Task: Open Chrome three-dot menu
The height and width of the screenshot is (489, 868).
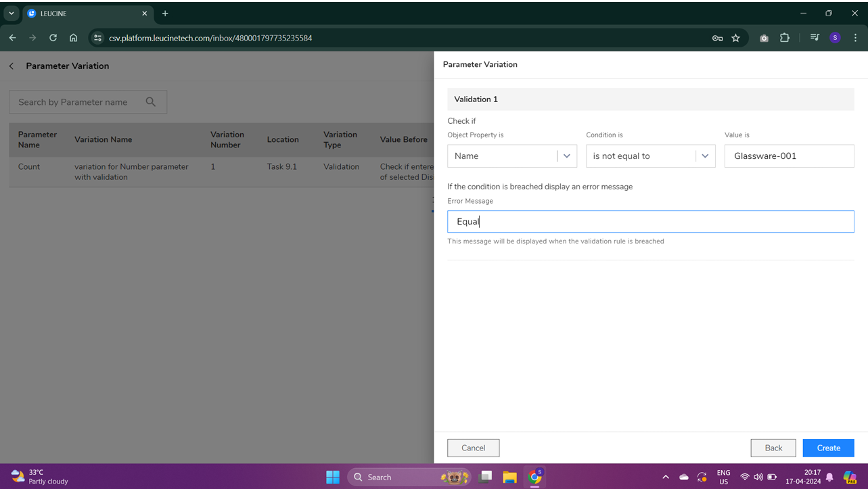Action: click(855, 38)
